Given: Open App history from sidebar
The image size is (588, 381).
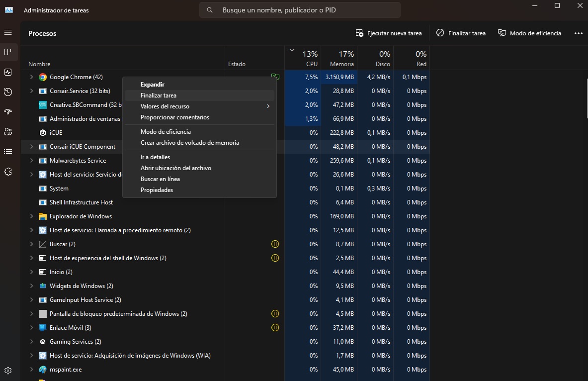Looking at the screenshot, I should [x=8, y=92].
